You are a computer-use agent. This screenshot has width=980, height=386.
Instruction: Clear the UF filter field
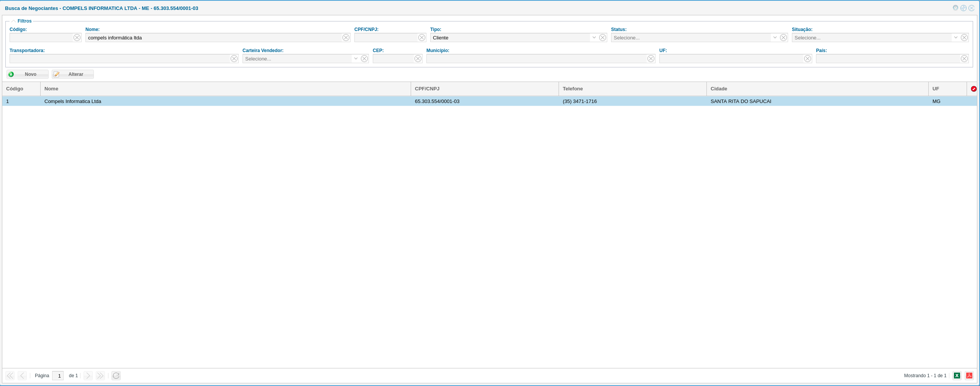point(808,59)
